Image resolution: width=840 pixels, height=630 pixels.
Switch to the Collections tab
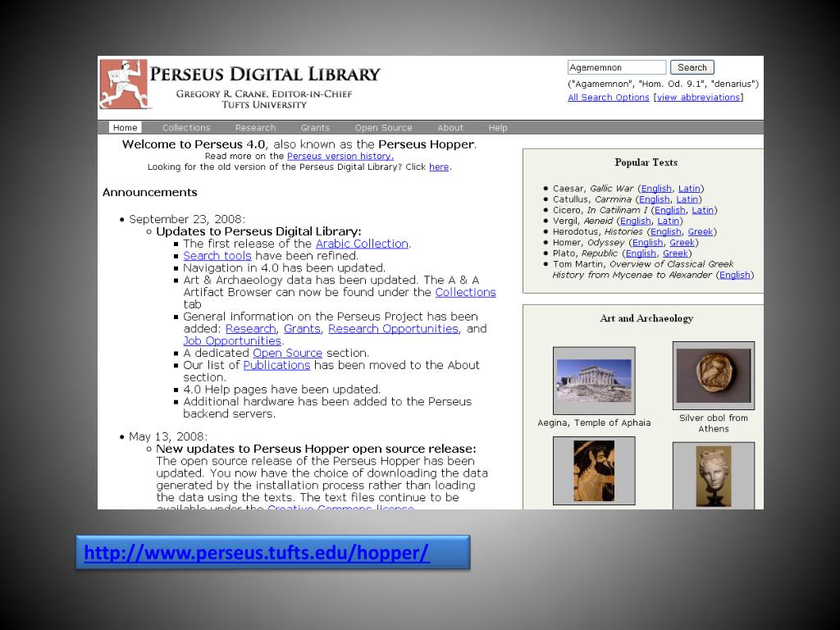tap(186, 127)
